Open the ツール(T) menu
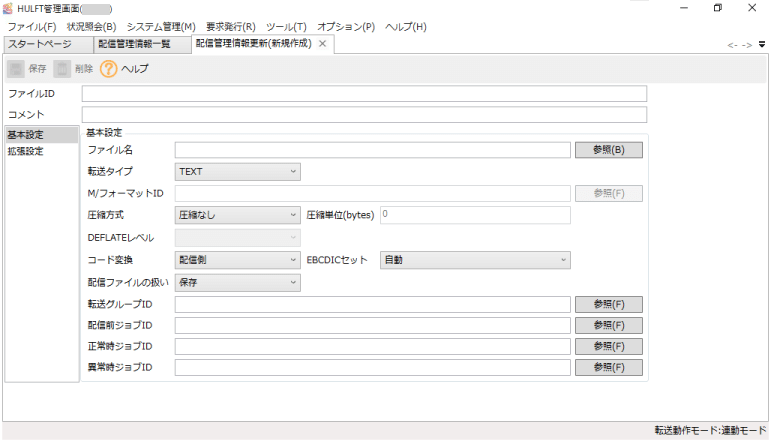 click(x=286, y=27)
